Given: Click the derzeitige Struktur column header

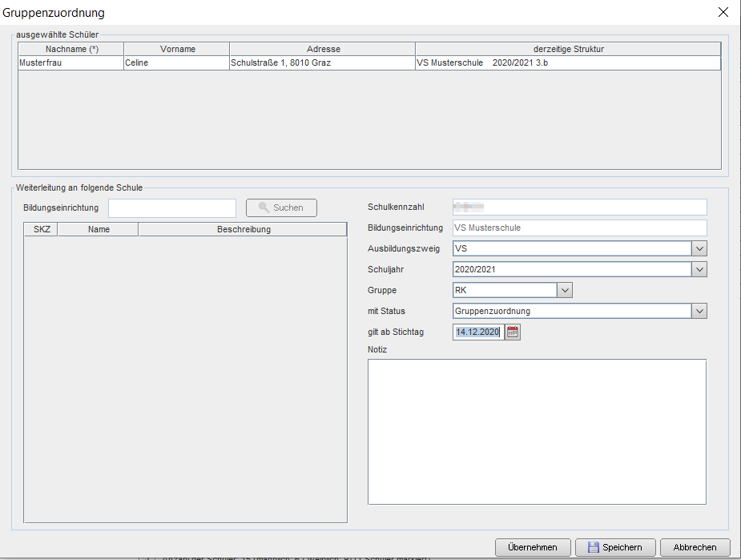Looking at the screenshot, I should coord(568,49).
